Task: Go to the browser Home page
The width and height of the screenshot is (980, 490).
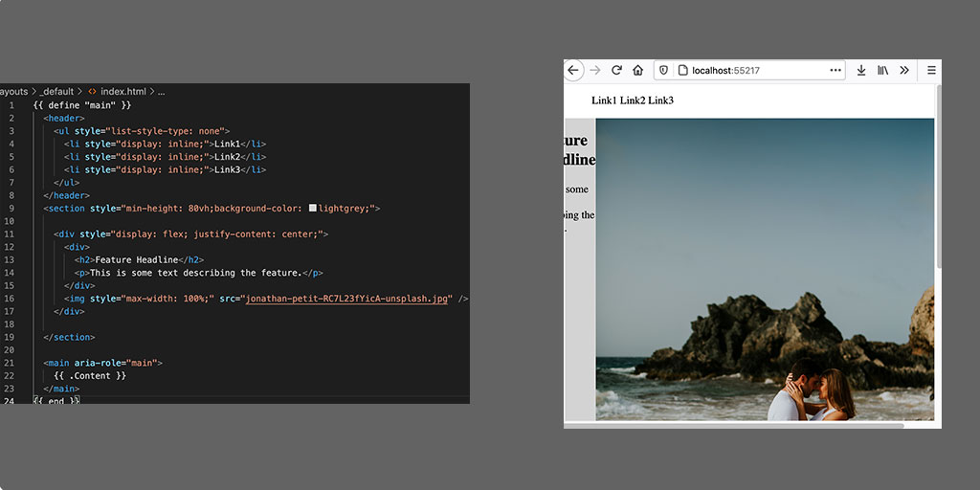Action: point(637,70)
